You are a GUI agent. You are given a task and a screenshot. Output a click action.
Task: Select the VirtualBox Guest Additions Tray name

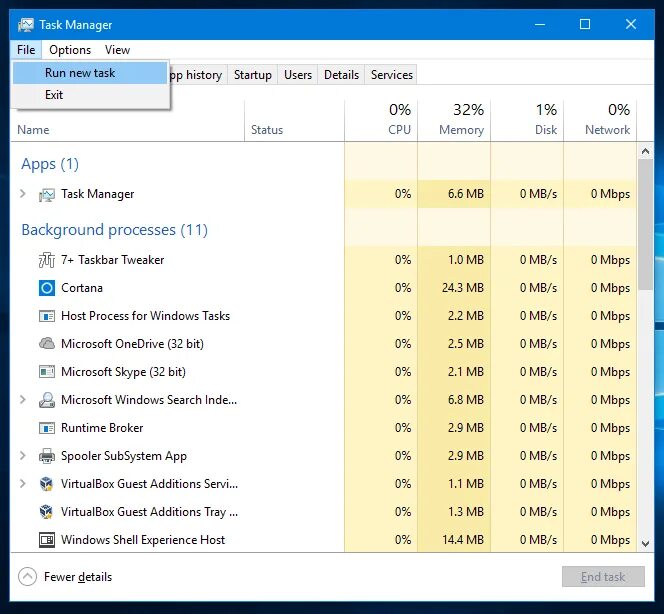point(149,512)
